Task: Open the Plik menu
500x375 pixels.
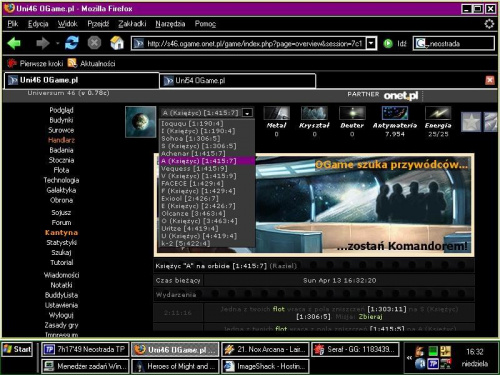Action: 13,24
